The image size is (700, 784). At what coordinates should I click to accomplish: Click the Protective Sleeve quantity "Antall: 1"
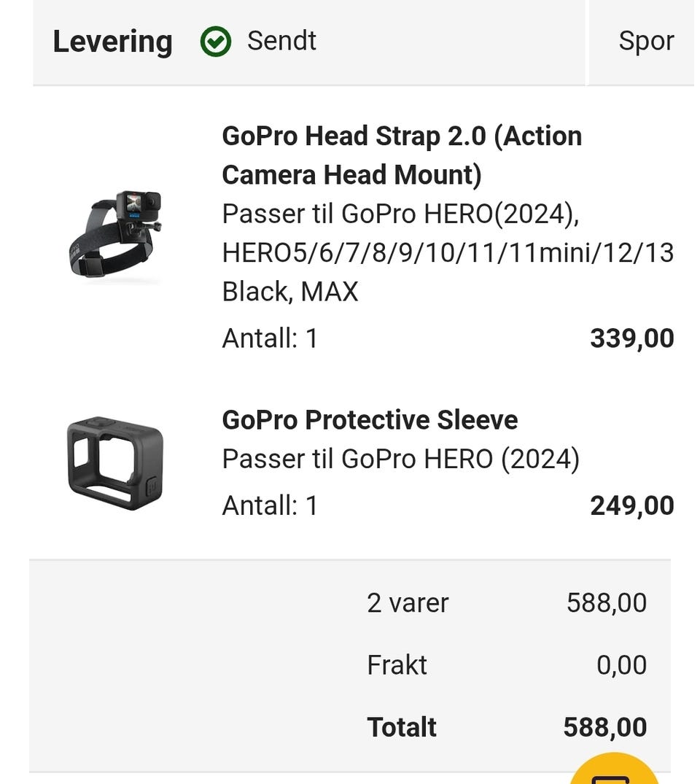pyautogui.click(x=270, y=505)
